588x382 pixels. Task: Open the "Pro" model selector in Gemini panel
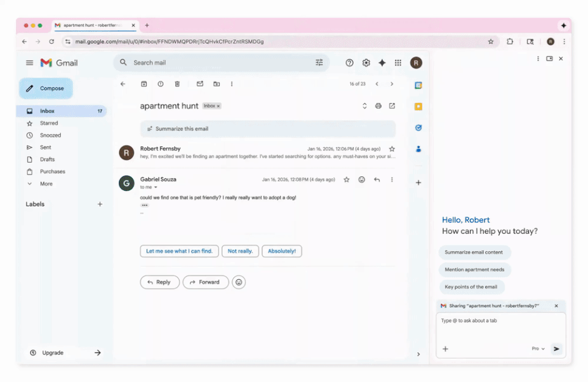click(x=538, y=348)
